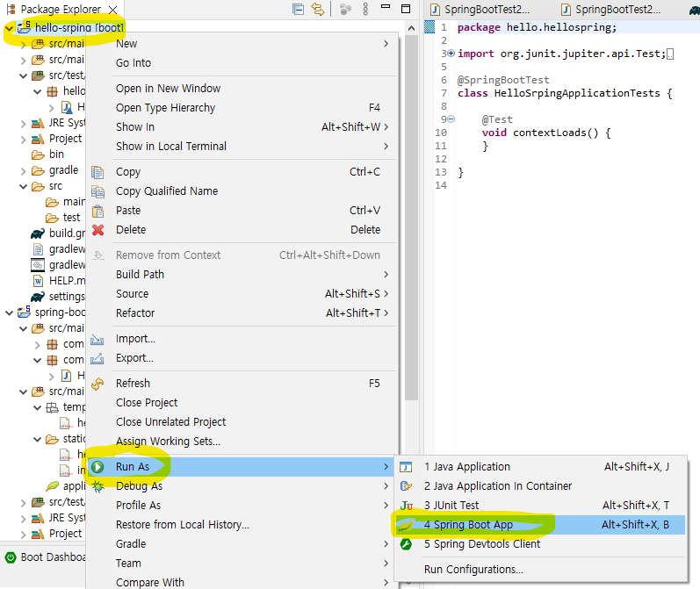This screenshot has width=700, height=589.
Task: Open the Refactor submenu
Action: [x=242, y=313]
